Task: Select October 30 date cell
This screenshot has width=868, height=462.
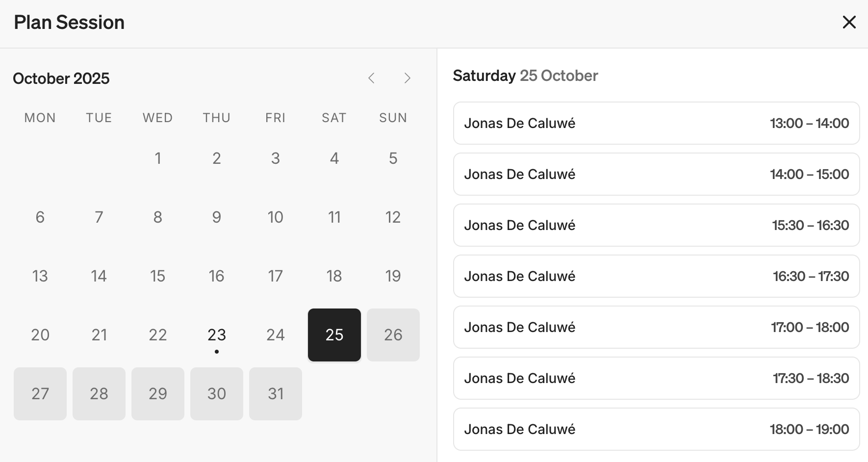Action: coord(217,394)
